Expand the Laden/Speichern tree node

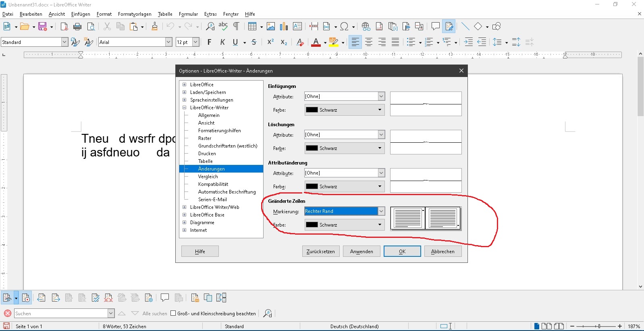coord(185,92)
